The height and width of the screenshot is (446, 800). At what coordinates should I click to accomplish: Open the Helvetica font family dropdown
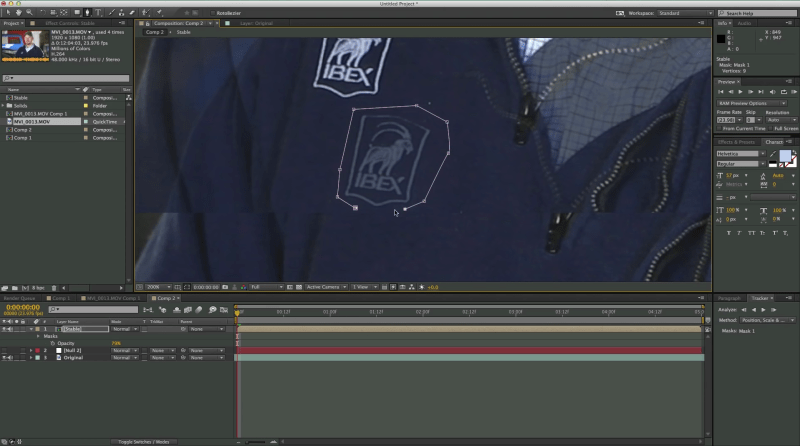(741, 154)
